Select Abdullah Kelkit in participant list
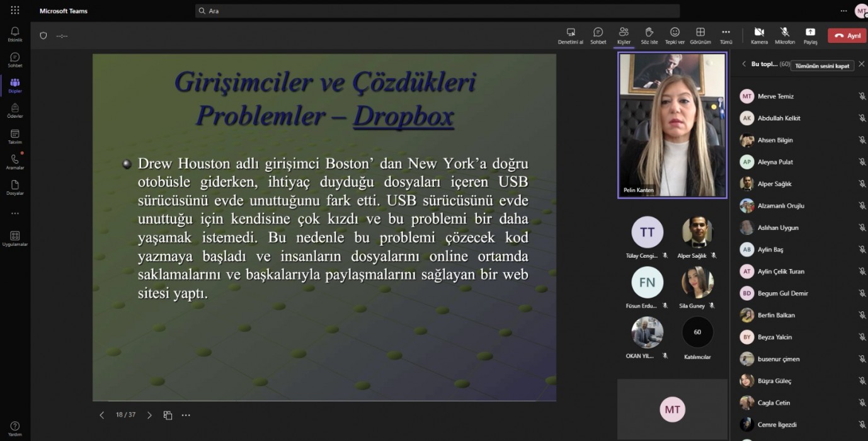 point(799,118)
